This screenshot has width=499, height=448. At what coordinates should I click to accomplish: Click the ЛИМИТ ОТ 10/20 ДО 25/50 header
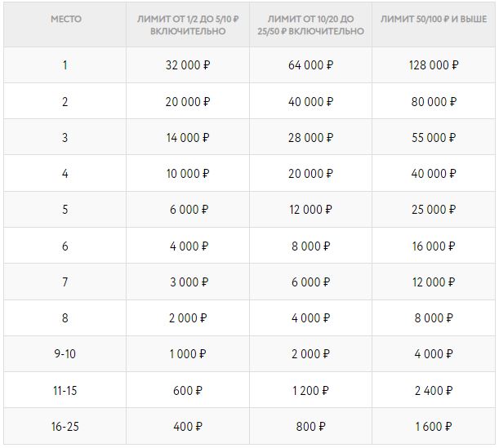pyautogui.click(x=310, y=24)
